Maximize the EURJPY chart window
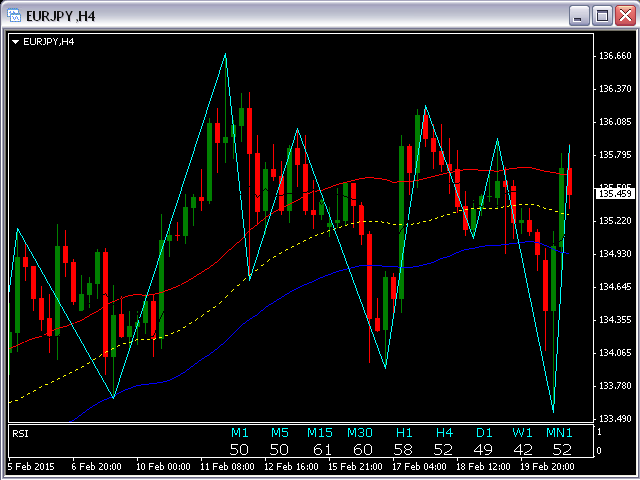Viewport: 640px width, 480px height. point(601,15)
